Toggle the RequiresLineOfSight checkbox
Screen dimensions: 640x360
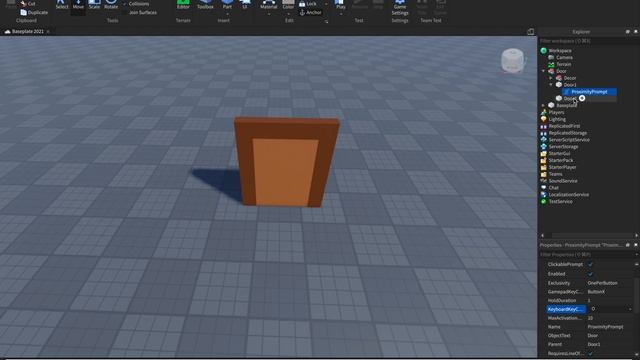(x=590, y=353)
